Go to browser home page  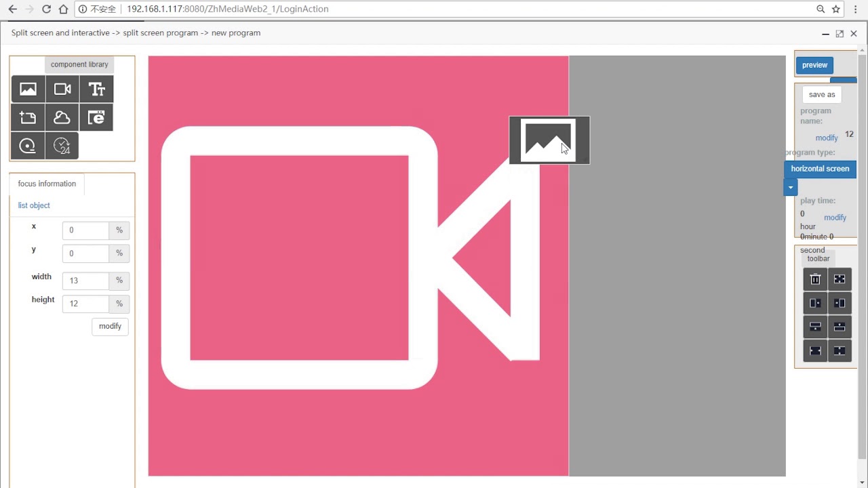pos(63,9)
